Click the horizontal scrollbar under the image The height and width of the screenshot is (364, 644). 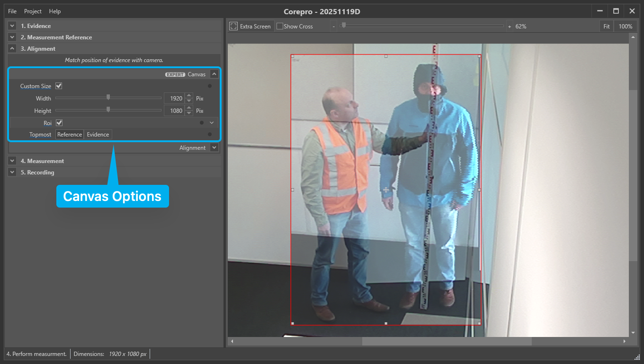(x=447, y=340)
